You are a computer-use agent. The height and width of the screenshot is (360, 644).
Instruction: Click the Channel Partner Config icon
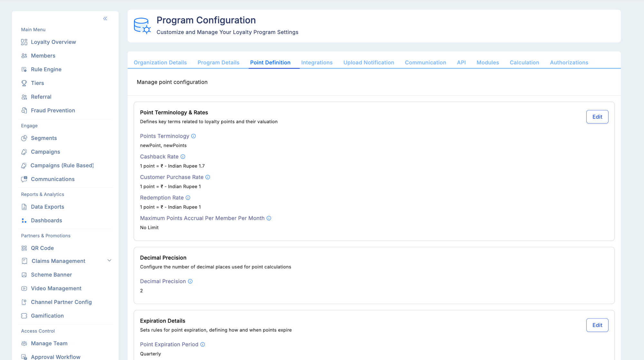(24, 302)
